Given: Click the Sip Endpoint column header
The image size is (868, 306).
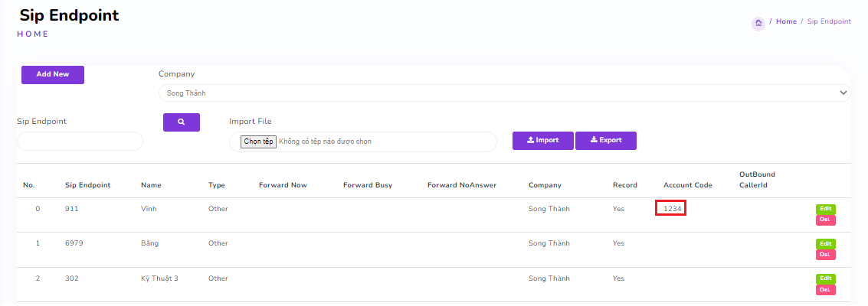Looking at the screenshot, I should [87, 185].
